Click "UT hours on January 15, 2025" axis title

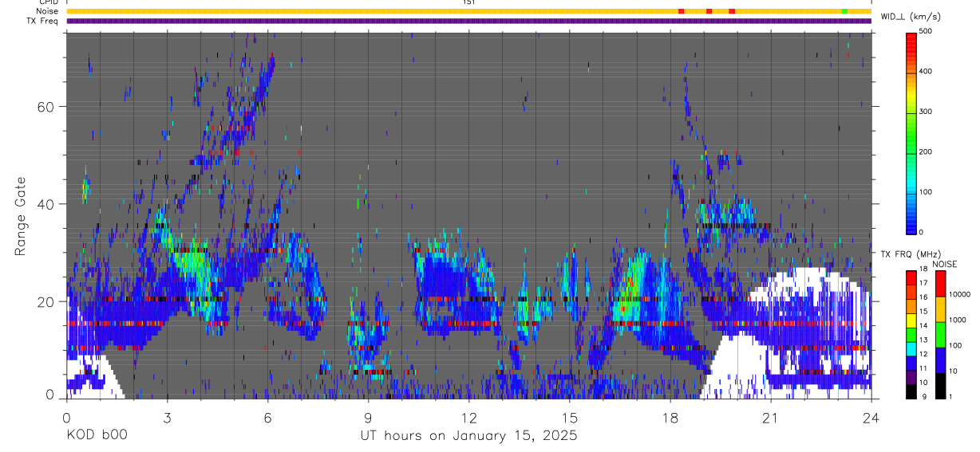[468, 436]
